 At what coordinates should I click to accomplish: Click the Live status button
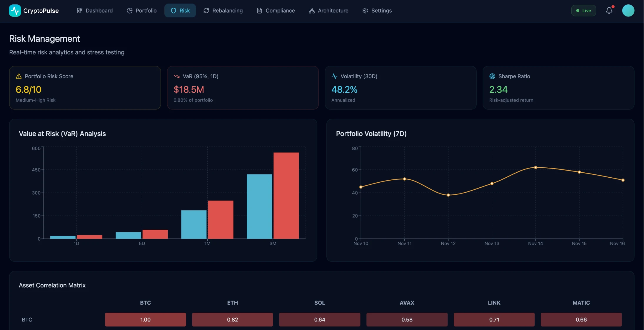tap(583, 10)
